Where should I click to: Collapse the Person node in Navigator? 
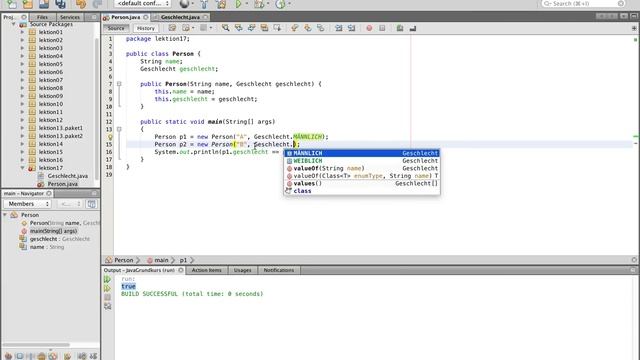(5, 215)
